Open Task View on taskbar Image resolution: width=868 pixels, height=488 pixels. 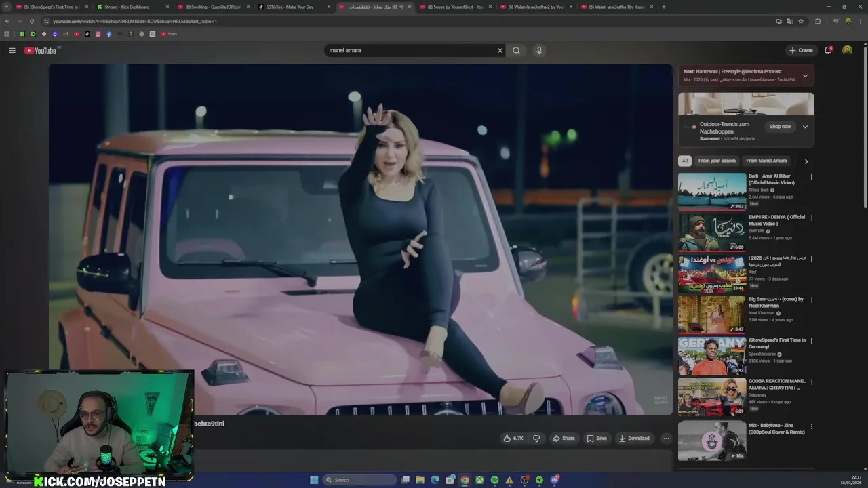[405, 480]
